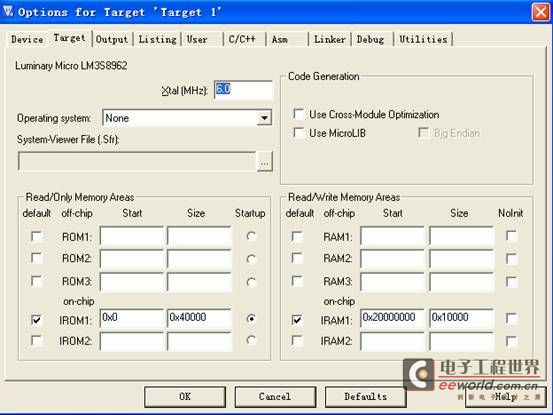Close the Options for Target dialog

coord(541,12)
